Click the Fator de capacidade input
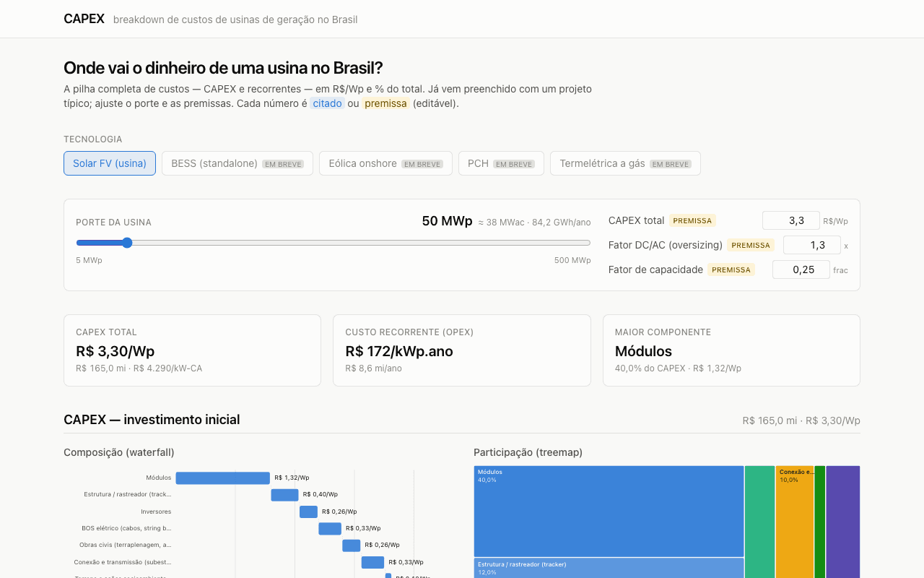The height and width of the screenshot is (578, 924). [801, 269]
